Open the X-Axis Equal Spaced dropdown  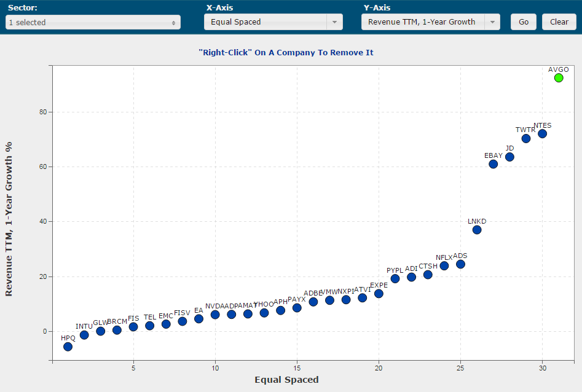click(x=273, y=22)
